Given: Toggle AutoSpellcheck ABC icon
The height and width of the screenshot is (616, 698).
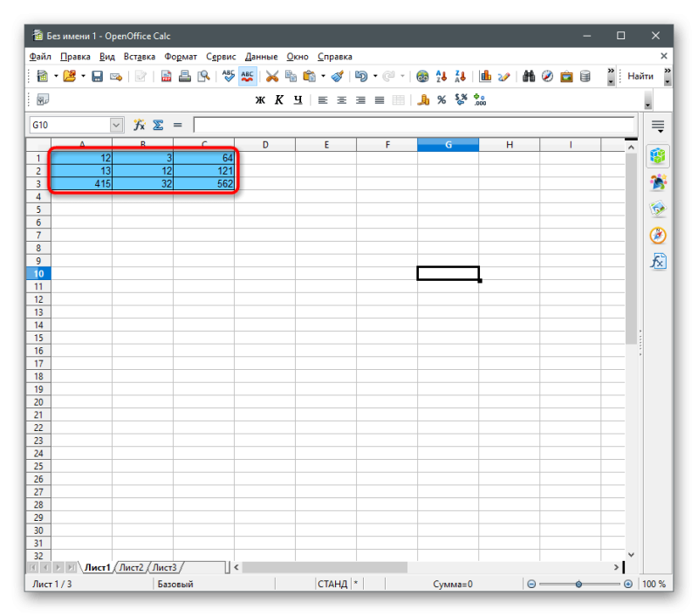Looking at the screenshot, I should point(247,76).
